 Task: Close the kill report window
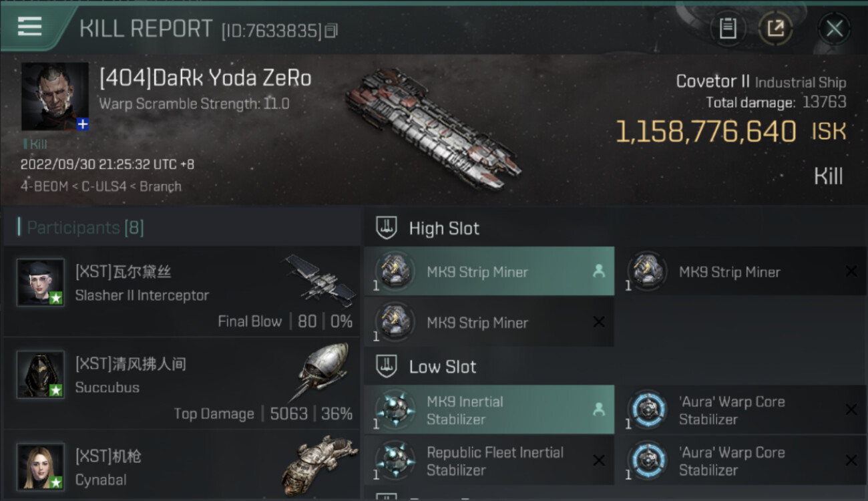834,28
